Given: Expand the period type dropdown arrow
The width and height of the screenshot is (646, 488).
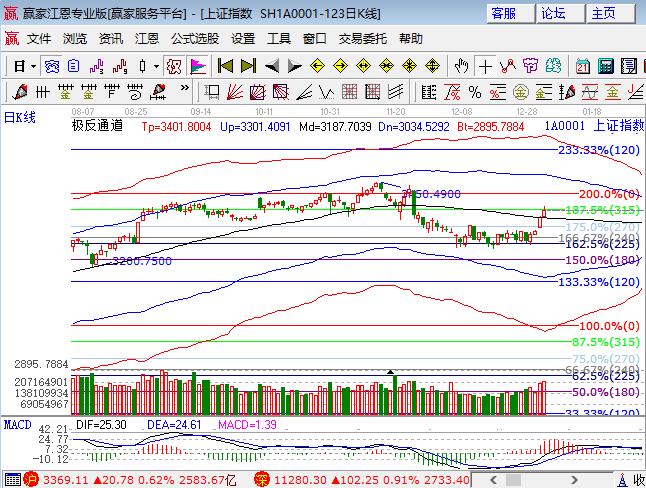Looking at the screenshot, I should click(33, 66).
